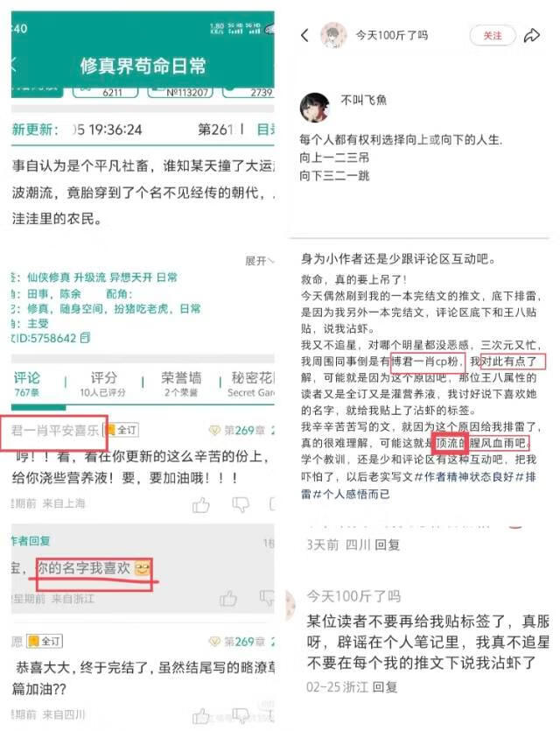
Task: Open the 目录 chapter list link
Action: [265, 130]
